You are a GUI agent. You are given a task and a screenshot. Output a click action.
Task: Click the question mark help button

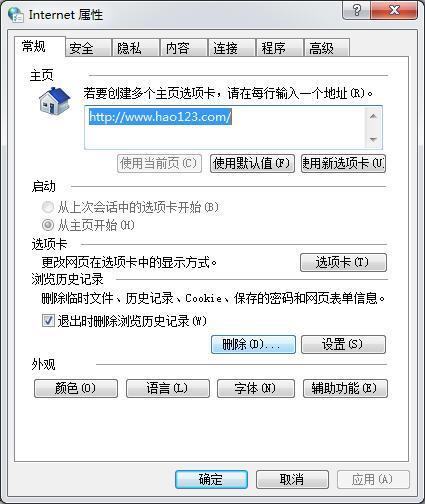(356, 11)
